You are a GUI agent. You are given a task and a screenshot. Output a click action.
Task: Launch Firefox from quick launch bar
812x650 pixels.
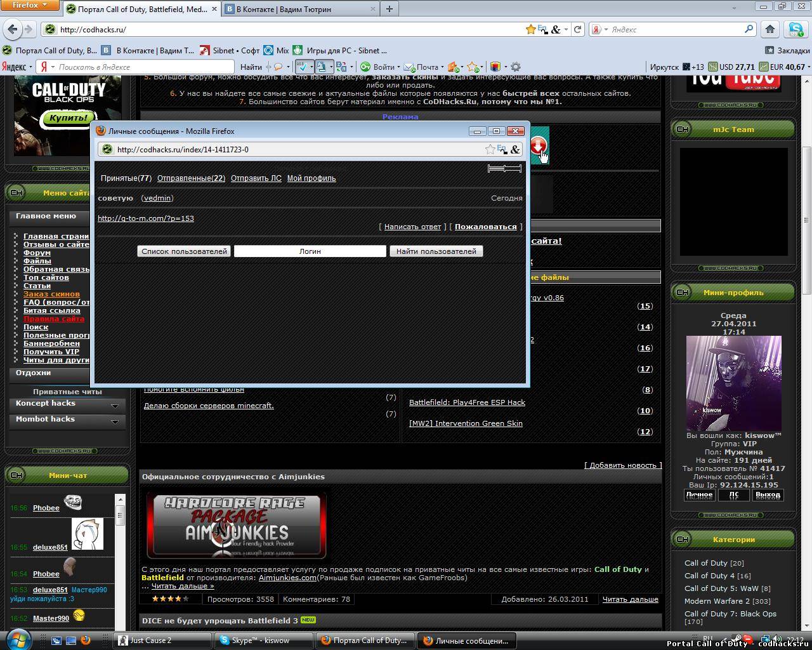pos(86,640)
